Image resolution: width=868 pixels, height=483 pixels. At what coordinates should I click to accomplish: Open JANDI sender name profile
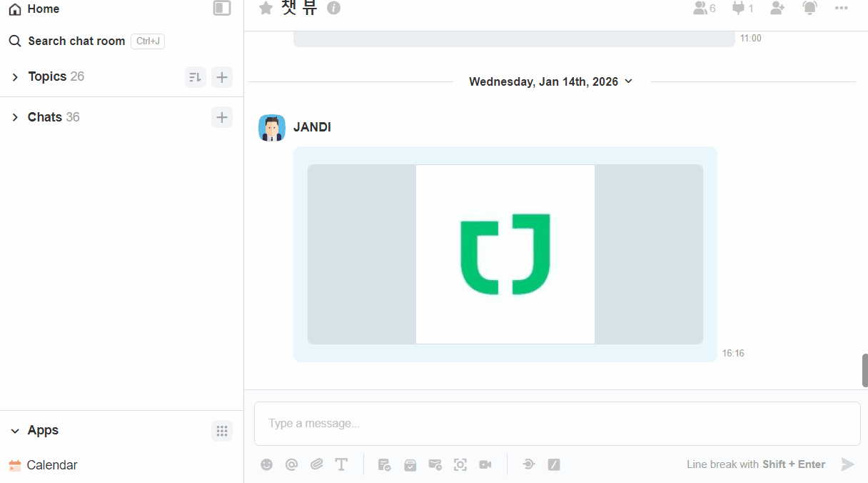[312, 127]
